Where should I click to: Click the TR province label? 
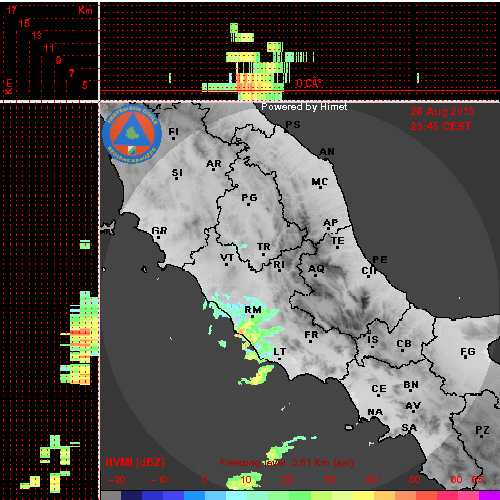click(264, 247)
